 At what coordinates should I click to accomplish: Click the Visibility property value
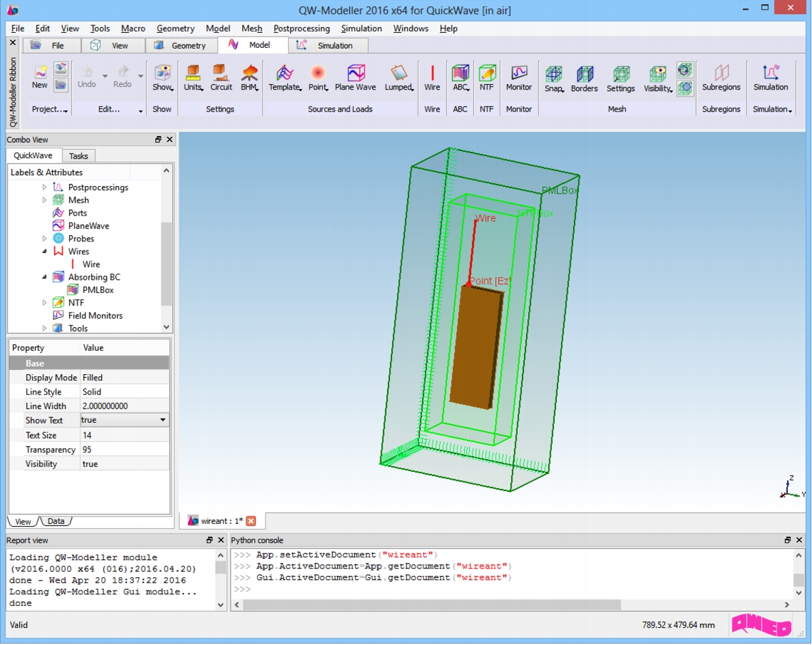(x=125, y=464)
